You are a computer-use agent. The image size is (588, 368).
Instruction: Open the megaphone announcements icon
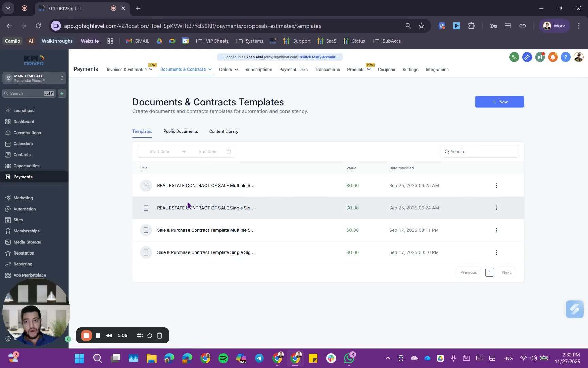(540, 57)
